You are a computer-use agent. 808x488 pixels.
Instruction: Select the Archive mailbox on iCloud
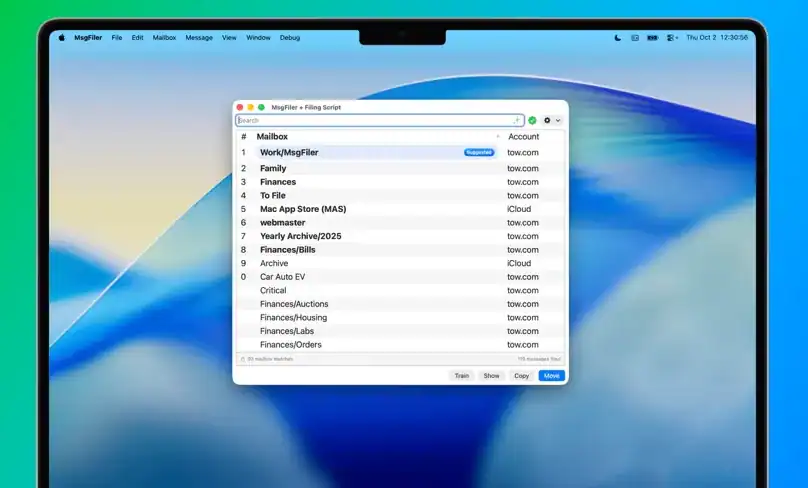click(400, 263)
